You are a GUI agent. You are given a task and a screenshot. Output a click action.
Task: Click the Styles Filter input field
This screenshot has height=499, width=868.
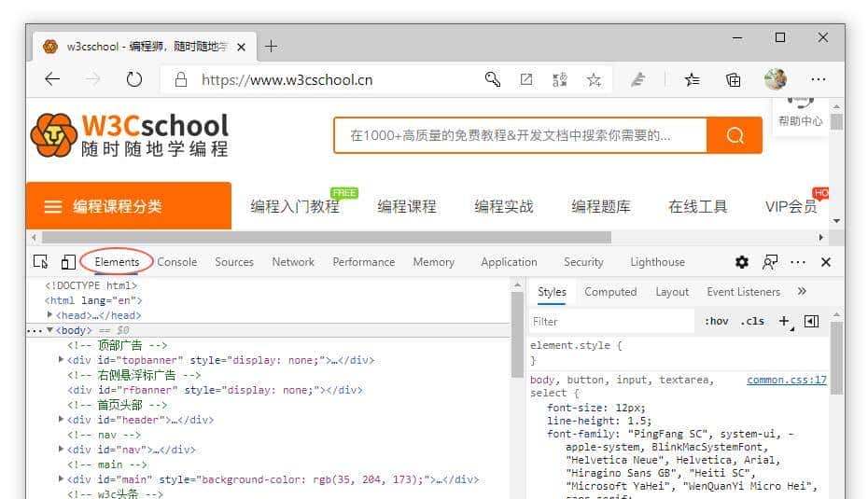tap(611, 322)
